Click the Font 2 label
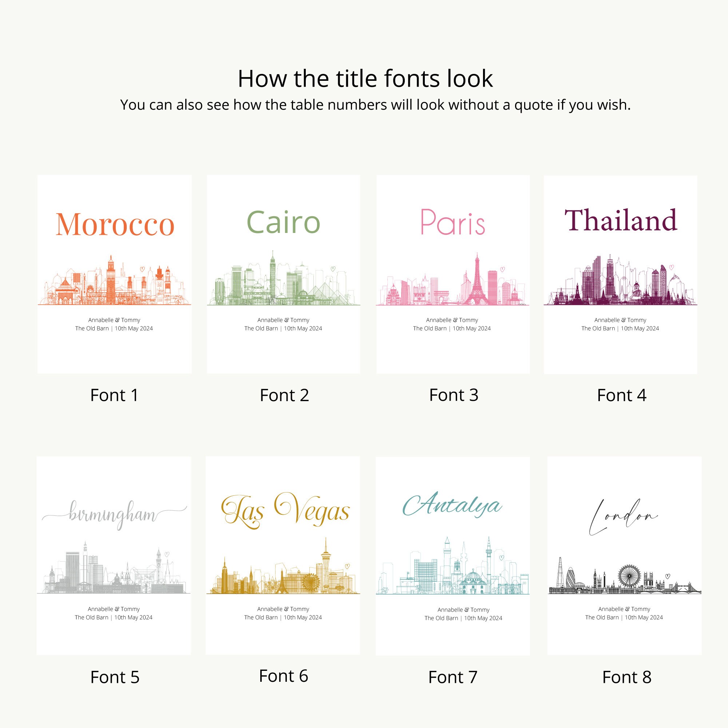Screen dimensions: 728x728 click(x=284, y=395)
